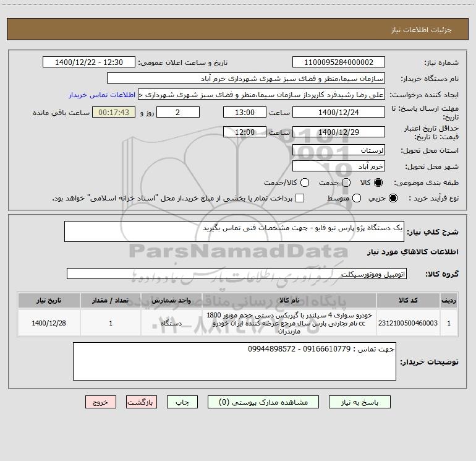476x461 pixels.
Task: Click the quantity cell 1 under تعداد / مقدار
Action: 111,323
